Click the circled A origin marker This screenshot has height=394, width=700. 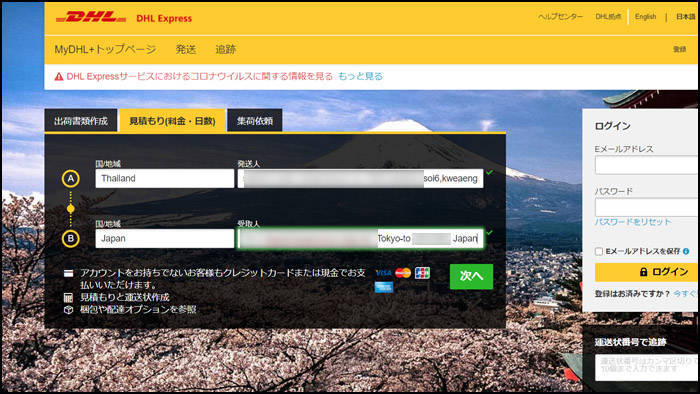[71, 178]
